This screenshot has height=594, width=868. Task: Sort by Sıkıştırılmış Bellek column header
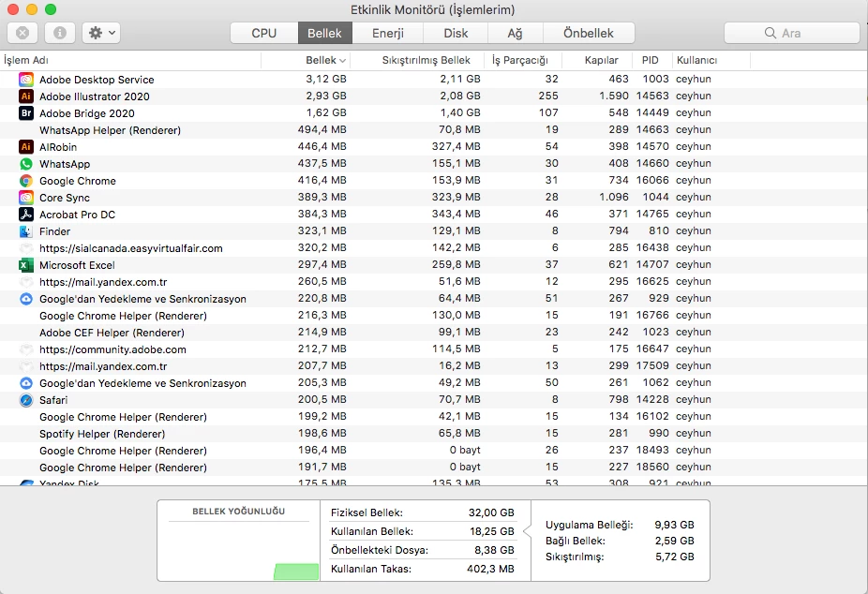click(x=417, y=60)
